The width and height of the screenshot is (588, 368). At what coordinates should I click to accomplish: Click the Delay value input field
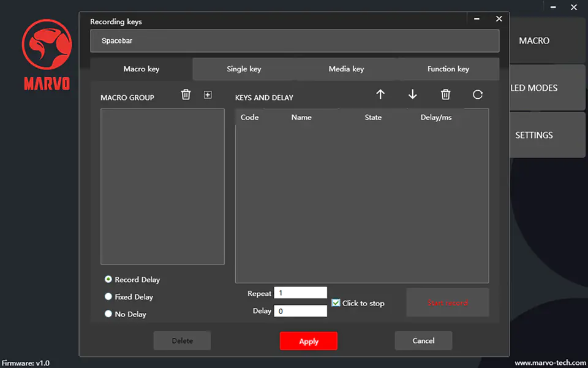click(300, 311)
